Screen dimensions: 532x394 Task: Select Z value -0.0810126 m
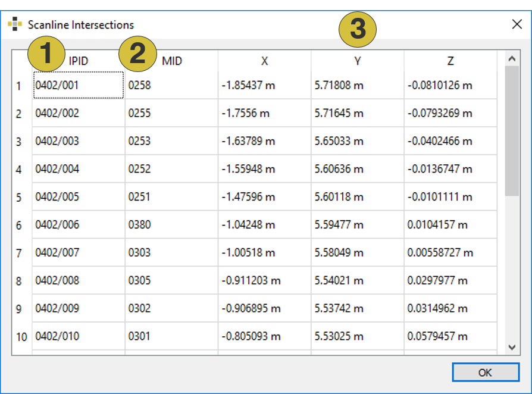click(450, 85)
